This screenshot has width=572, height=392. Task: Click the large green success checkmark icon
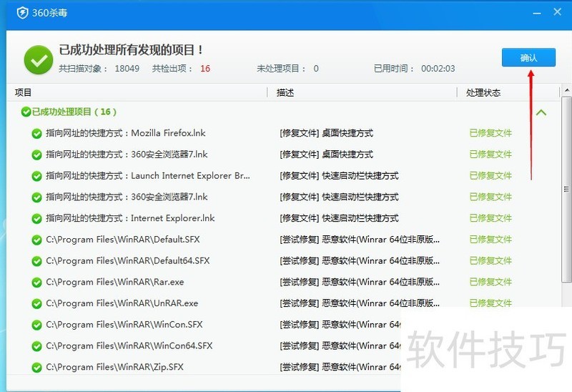[38, 60]
